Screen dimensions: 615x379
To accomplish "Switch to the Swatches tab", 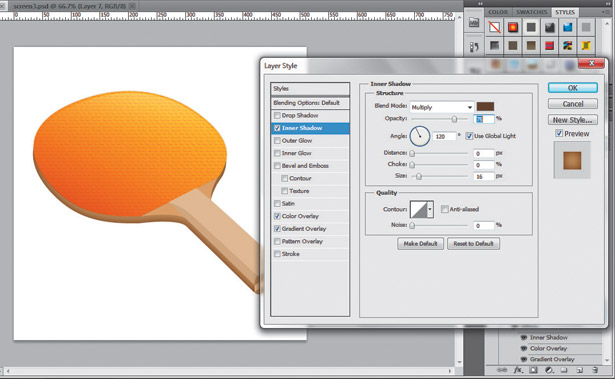I will coord(531,12).
